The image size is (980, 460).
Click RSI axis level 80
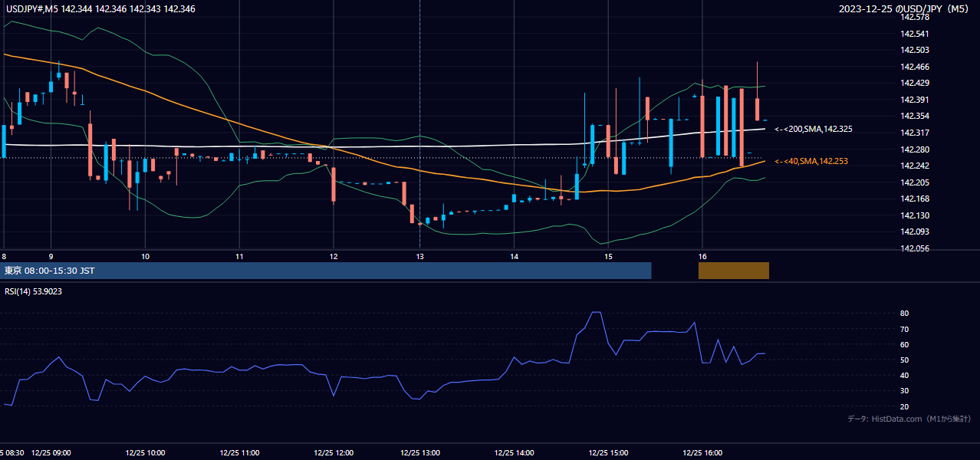[x=905, y=314]
